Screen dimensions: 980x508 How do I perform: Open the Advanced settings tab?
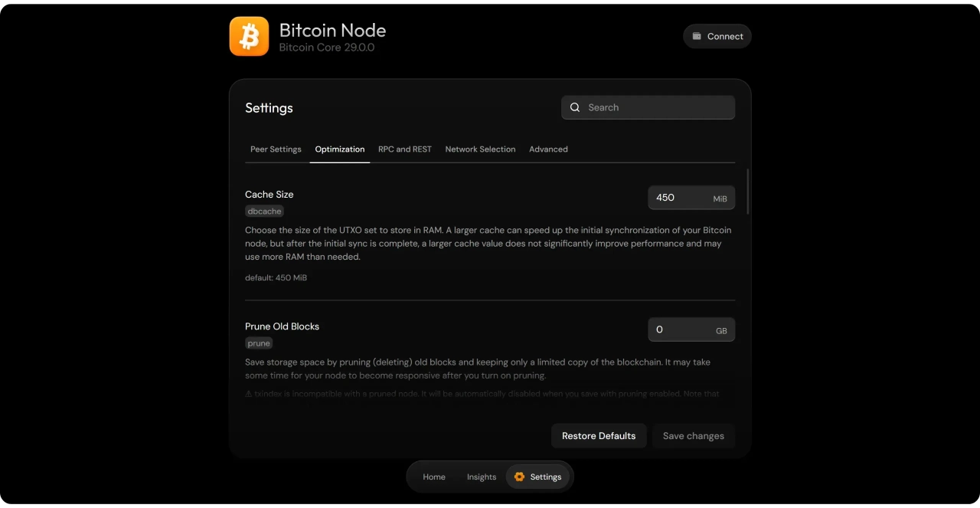[548, 149]
